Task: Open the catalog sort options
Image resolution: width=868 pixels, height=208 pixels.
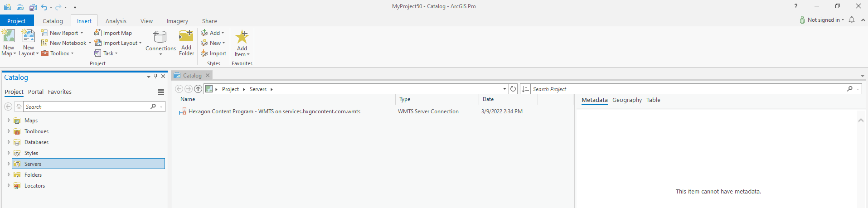Action: click(x=525, y=89)
